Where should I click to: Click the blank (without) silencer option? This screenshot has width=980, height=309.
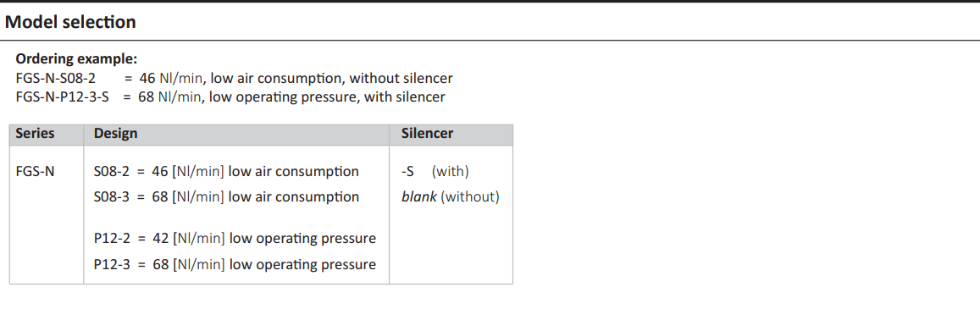(450, 197)
